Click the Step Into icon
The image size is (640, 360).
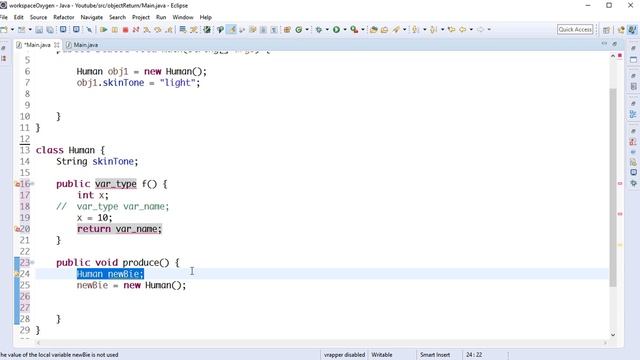coord(147,29)
